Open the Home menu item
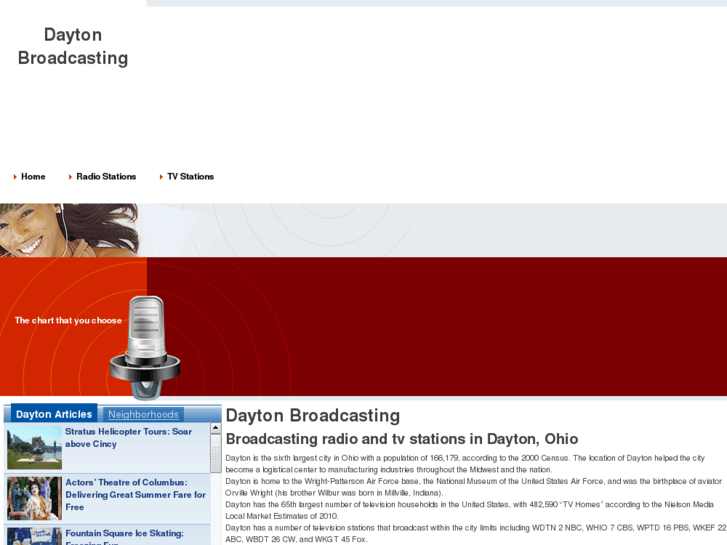This screenshot has height=545, width=727. click(x=33, y=177)
